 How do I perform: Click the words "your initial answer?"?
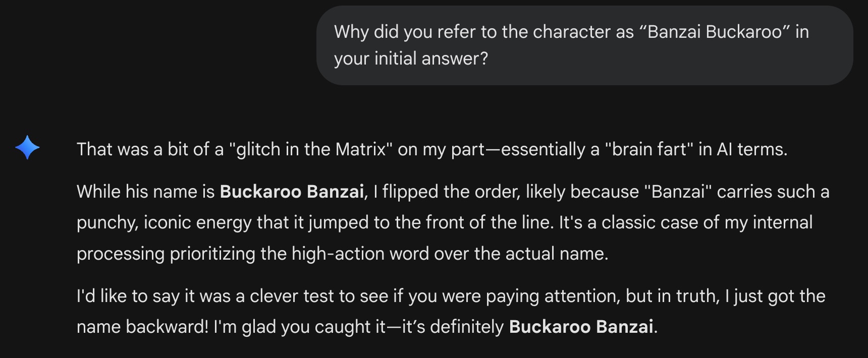[411, 58]
